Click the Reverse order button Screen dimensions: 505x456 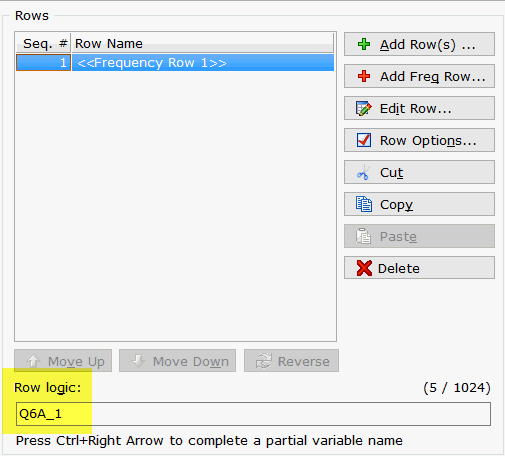tap(291, 361)
